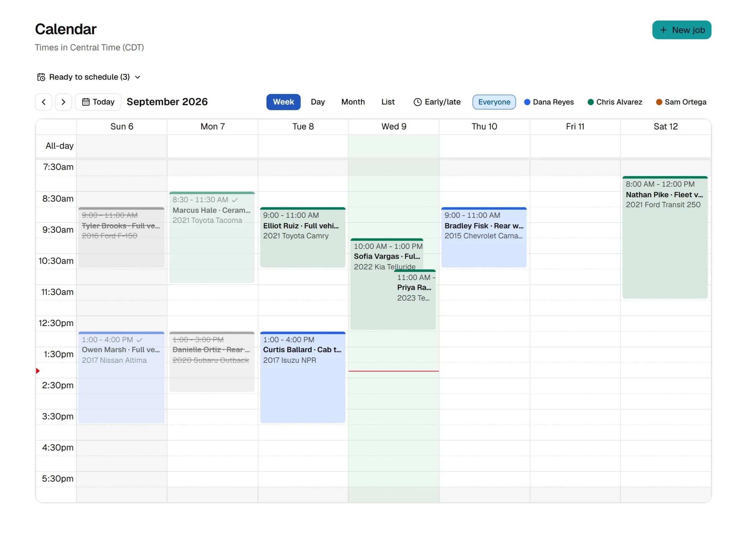747x560 pixels.
Task: Click the September 2026 title
Action: coord(167,102)
